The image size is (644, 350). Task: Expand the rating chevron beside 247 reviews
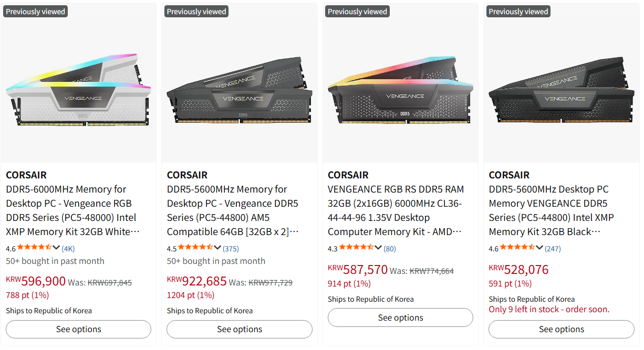[539, 248]
